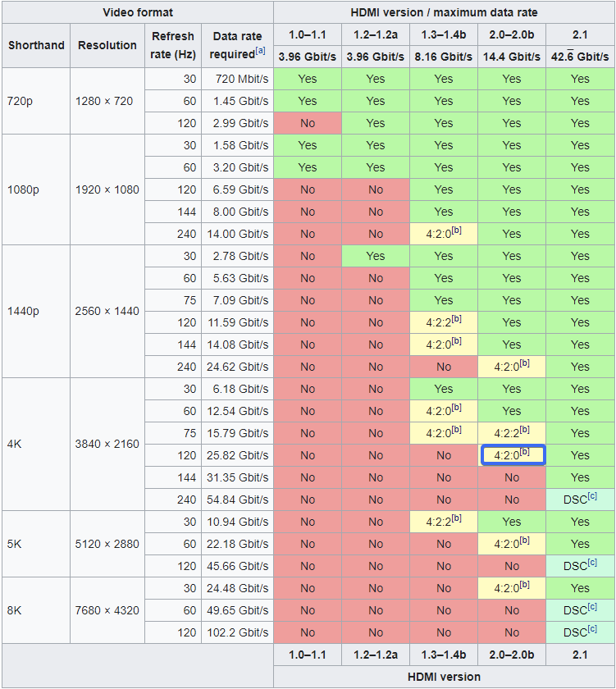Click the "3840 × 2160" resolution cell

[107, 444]
